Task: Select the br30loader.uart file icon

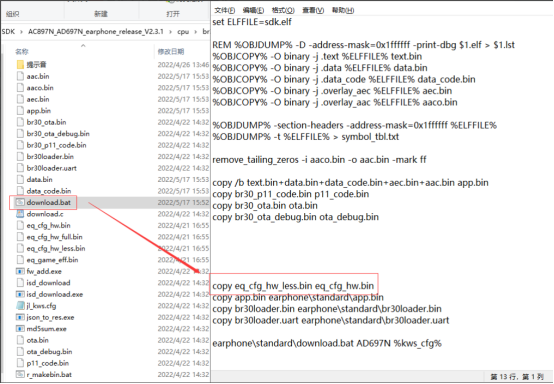Action: coord(20,168)
